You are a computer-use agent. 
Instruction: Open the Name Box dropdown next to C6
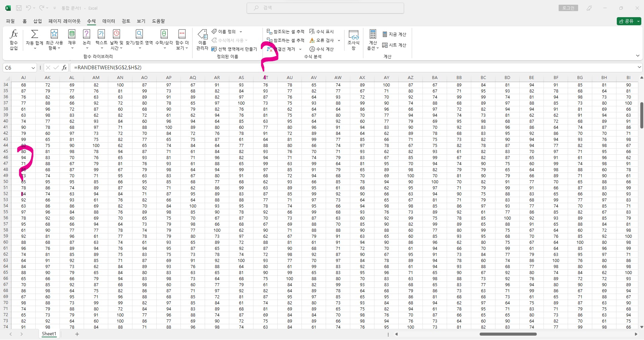pyautogui.click(x=33, y=68)
